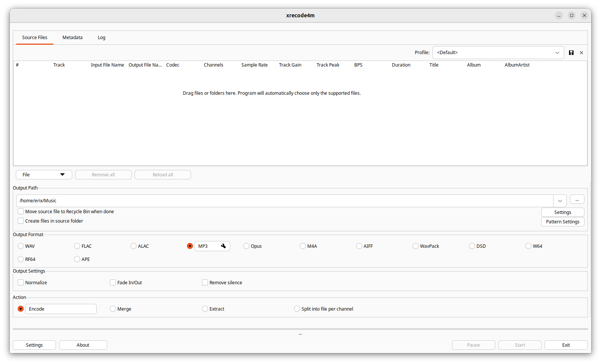
Task: Enable the Normalize option
Action: pyautogui.click(x=21, y=282)
